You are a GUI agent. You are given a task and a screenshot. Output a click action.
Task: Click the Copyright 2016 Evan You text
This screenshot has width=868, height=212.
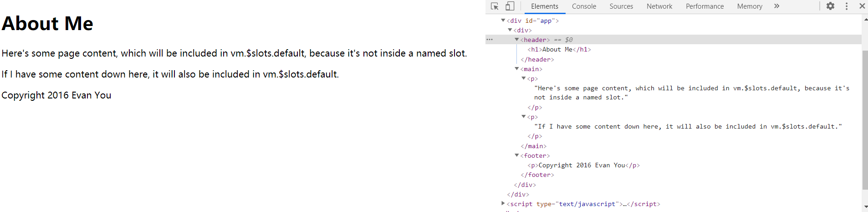point(56,95)
